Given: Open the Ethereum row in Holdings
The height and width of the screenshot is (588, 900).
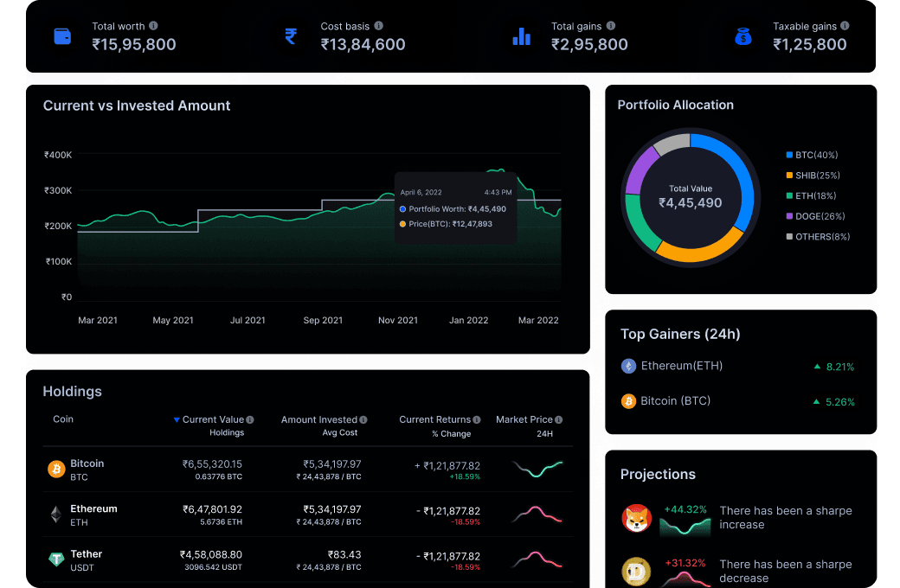Looking at the screenshot, I should click(93, 509).
